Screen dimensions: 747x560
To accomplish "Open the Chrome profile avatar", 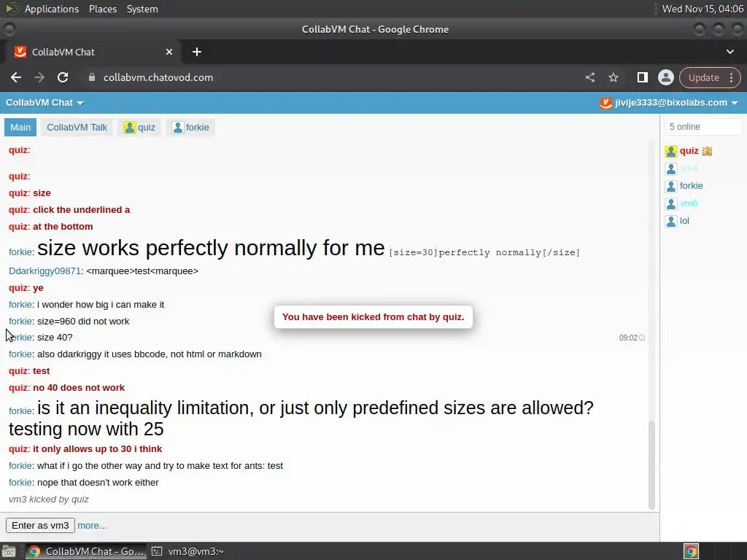I will point(665,77).
